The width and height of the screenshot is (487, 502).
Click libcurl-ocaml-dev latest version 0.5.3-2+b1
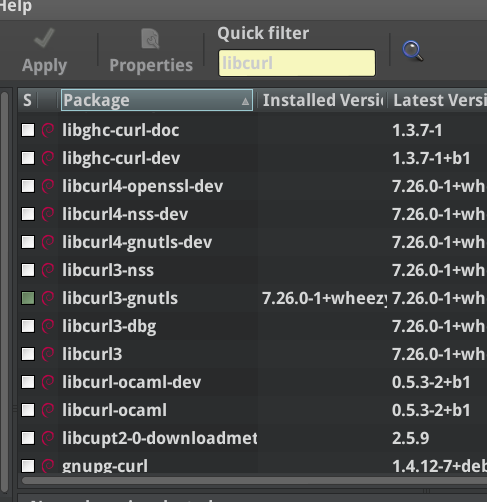click(x=431, y=382)
